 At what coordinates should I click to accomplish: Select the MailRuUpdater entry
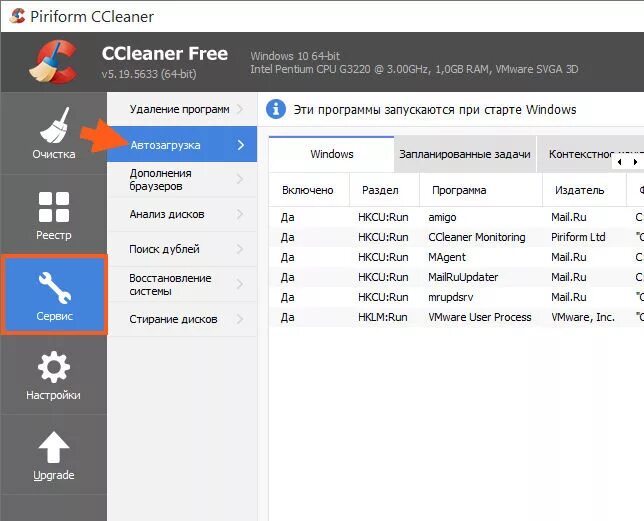click(456, 277)
